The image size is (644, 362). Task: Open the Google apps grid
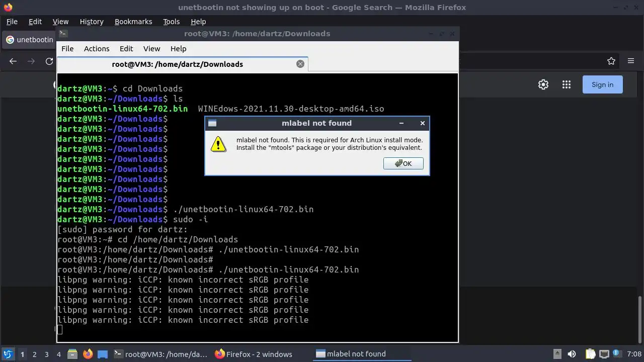567,84
